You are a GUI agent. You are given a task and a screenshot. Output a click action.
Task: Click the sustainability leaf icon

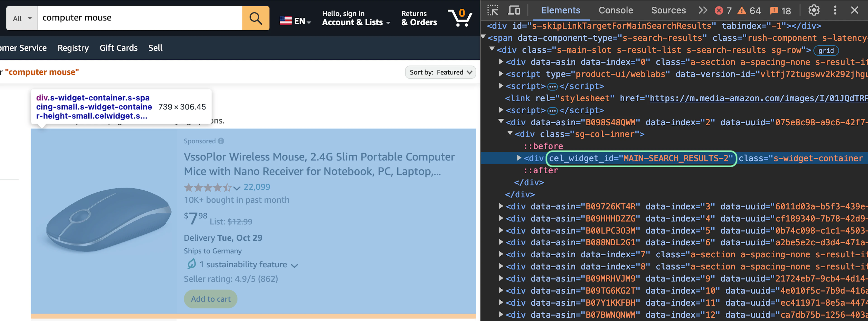point(191,264)
